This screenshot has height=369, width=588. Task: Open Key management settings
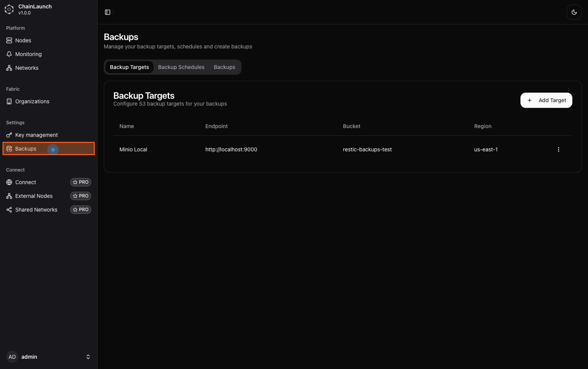click(36, 135)
